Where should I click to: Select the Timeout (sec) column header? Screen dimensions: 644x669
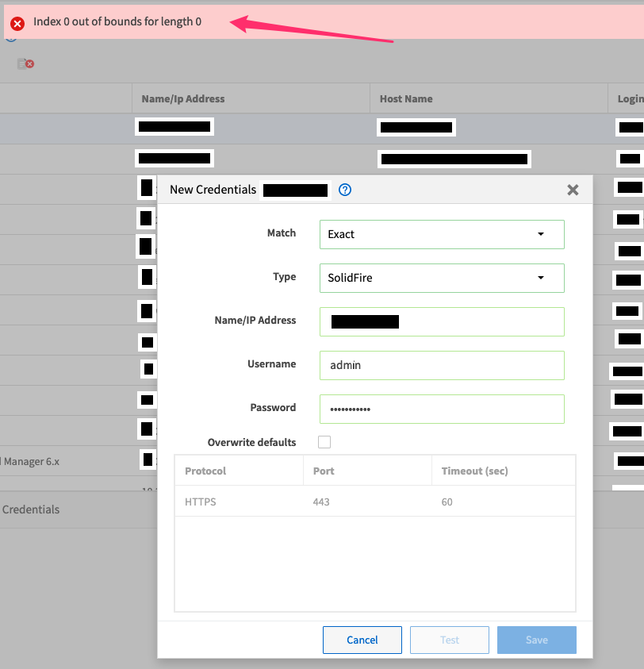pos(475,471)
